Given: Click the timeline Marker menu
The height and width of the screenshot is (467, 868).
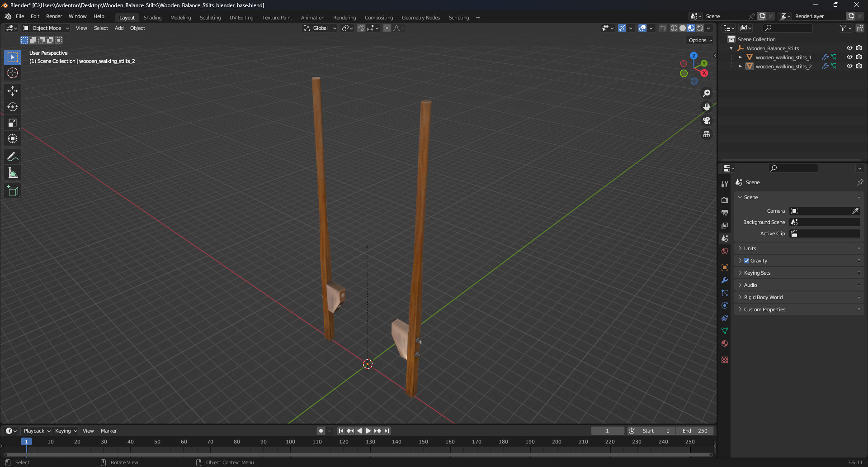Looking at the screenshot, I should point(108,431).
